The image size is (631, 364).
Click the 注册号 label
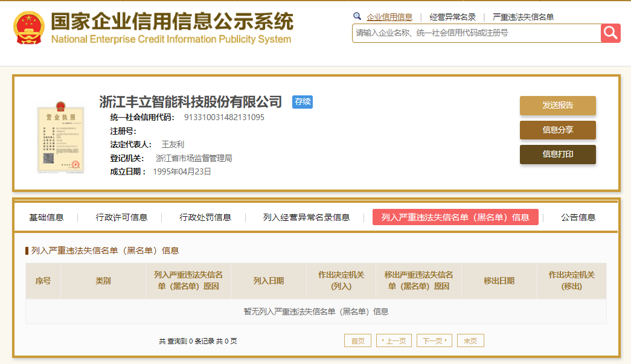pos(123,131)
